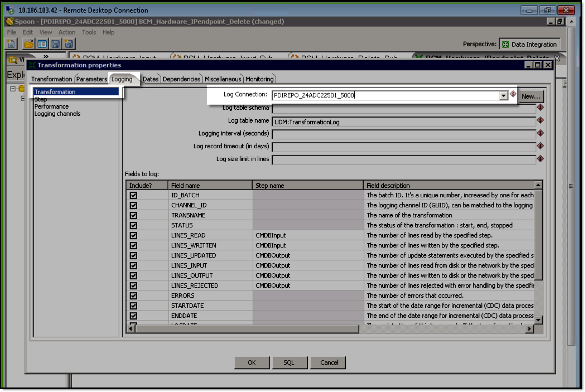
Task: Open the Monitoring tab
Action: 259,79
